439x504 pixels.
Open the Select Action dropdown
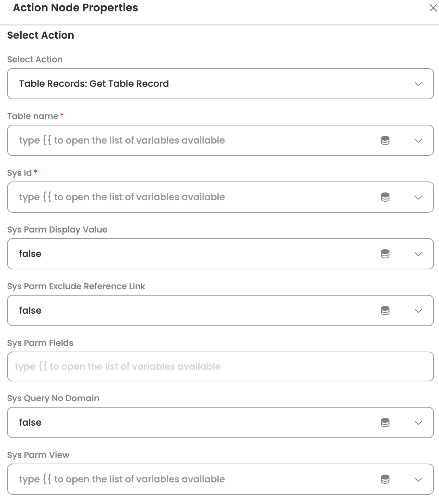point(418,84)
